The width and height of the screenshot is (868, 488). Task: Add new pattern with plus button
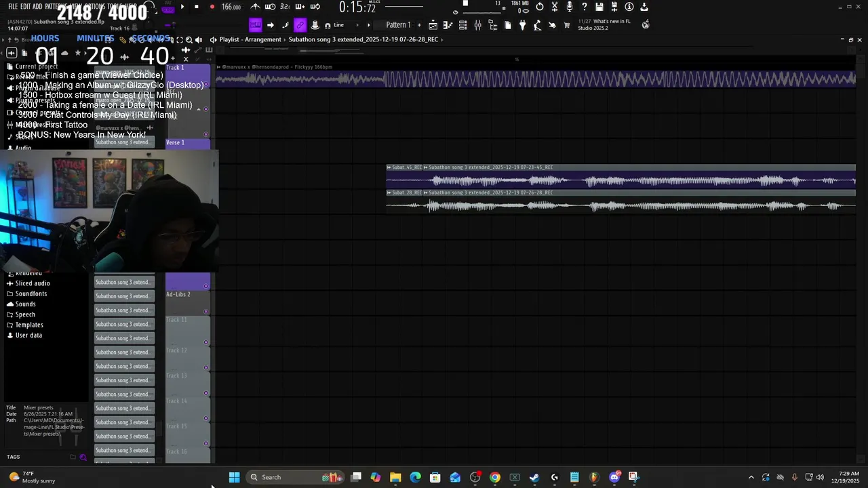pos(419,25)
